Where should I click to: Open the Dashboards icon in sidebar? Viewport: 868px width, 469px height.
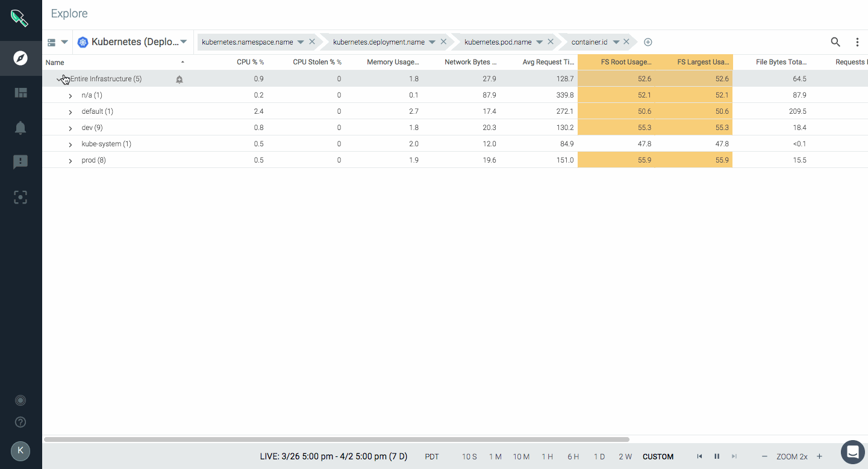[x=20, y=93]
